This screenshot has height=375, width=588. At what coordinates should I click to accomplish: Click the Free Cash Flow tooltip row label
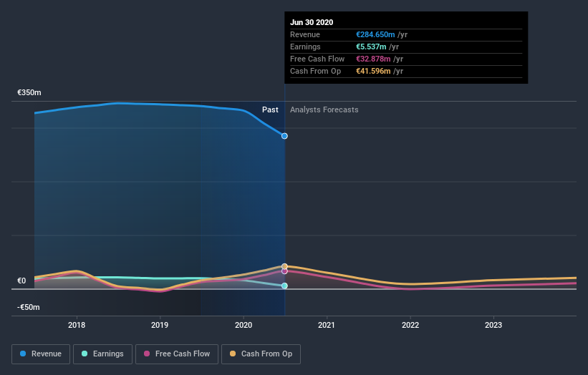pyautogui.click(x=317, y=59)
